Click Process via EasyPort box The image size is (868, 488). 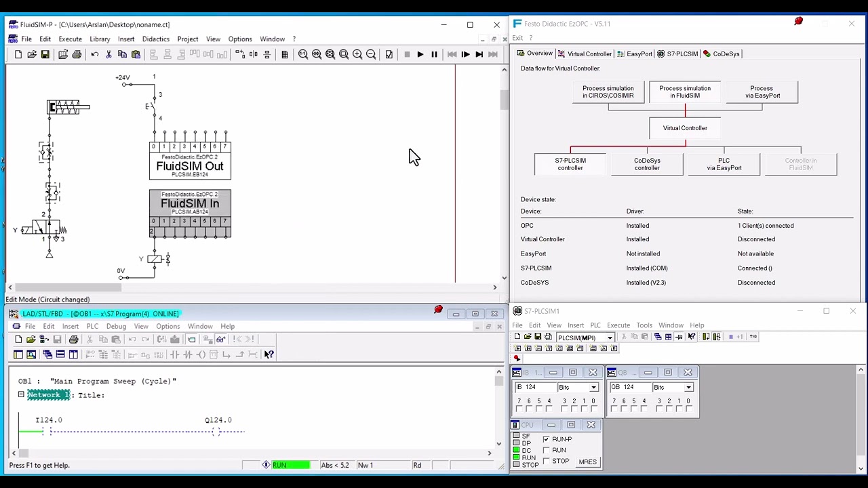click(762, 91)
